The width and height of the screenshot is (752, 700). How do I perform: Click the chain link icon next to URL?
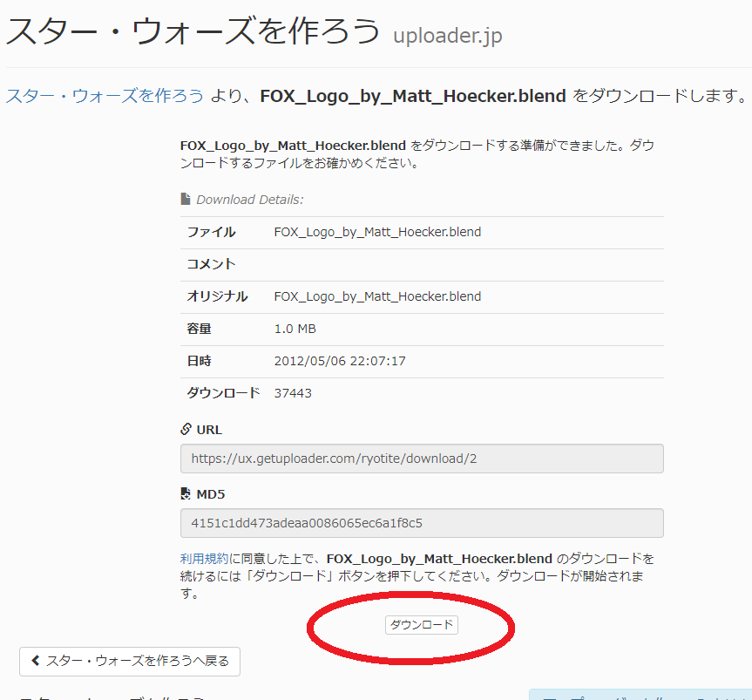click(x=186, y=429)
